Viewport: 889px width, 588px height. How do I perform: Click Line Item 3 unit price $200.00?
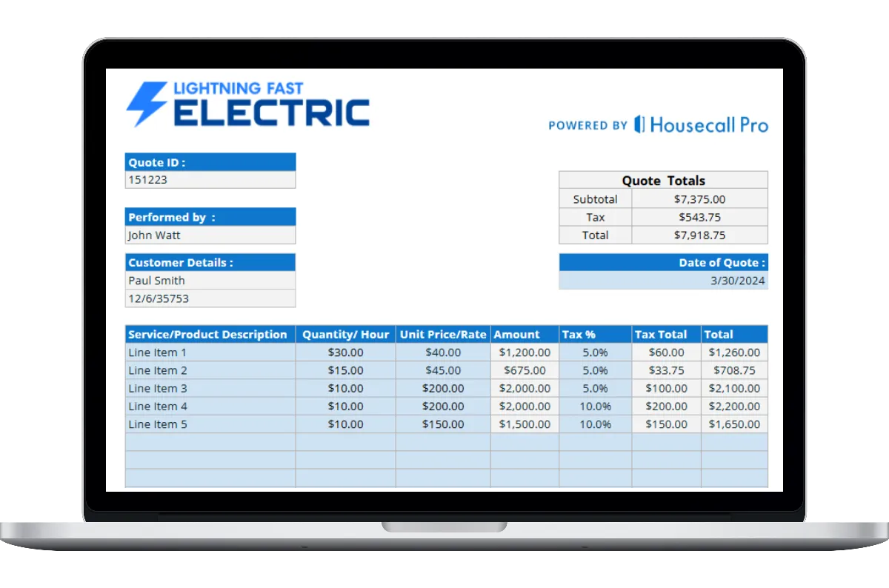443,389
